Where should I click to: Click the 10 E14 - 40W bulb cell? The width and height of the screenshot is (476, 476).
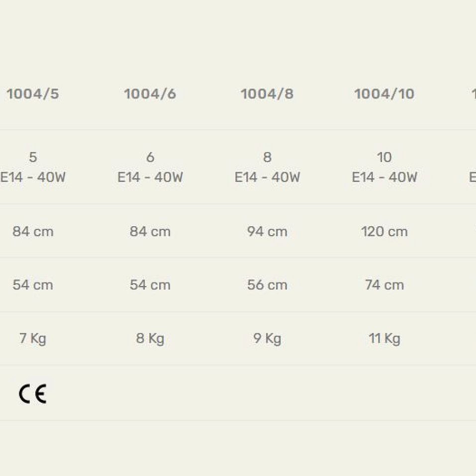[x=384, y=167]
